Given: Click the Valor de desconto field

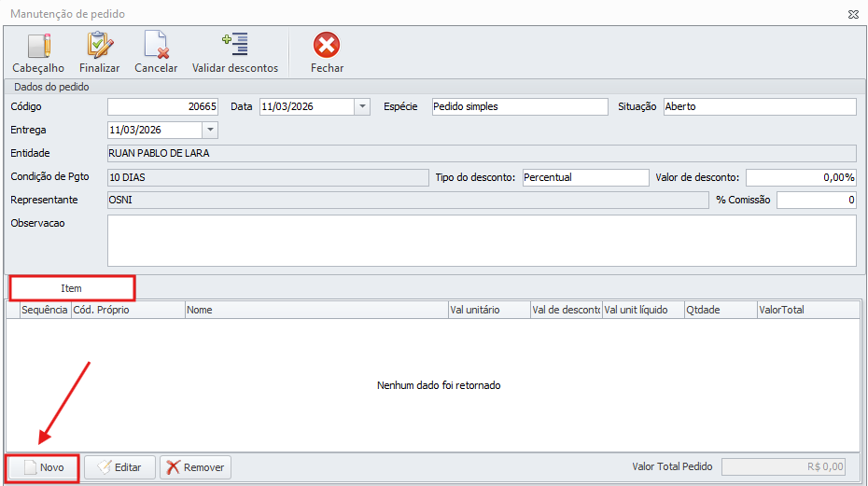Looking at the screenshot, I should (800, 177).
